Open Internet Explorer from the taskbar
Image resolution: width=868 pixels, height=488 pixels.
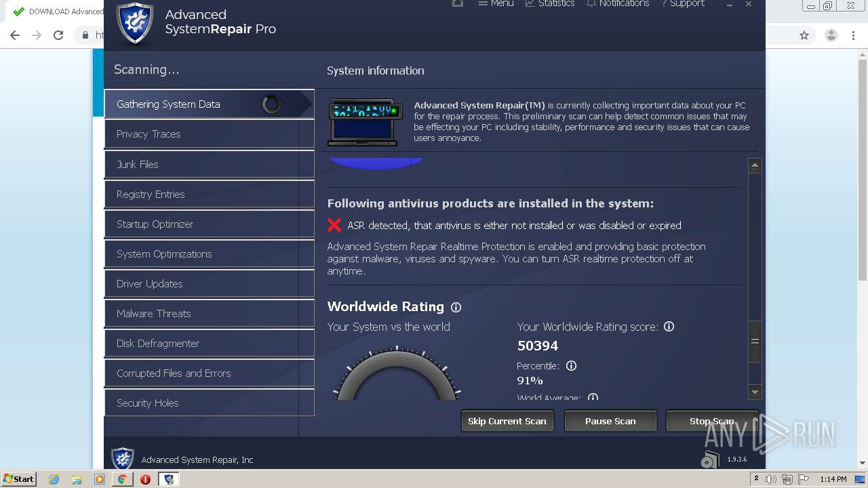coord(54,479)
